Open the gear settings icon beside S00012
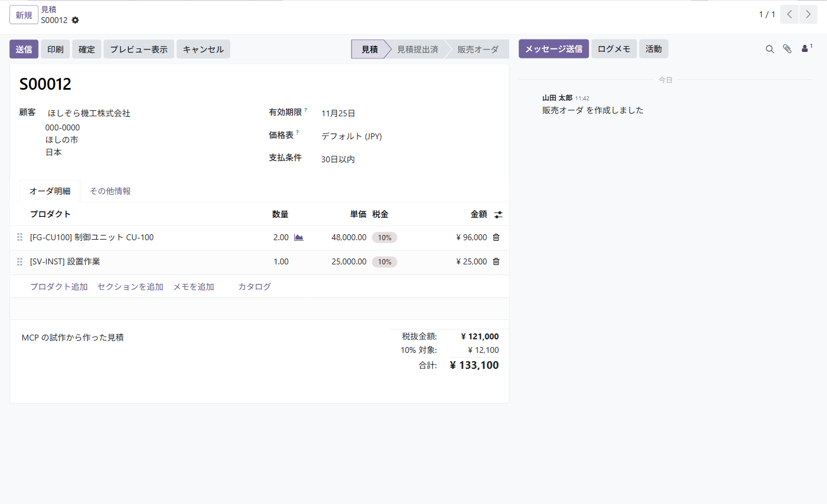 click(75, 20)
